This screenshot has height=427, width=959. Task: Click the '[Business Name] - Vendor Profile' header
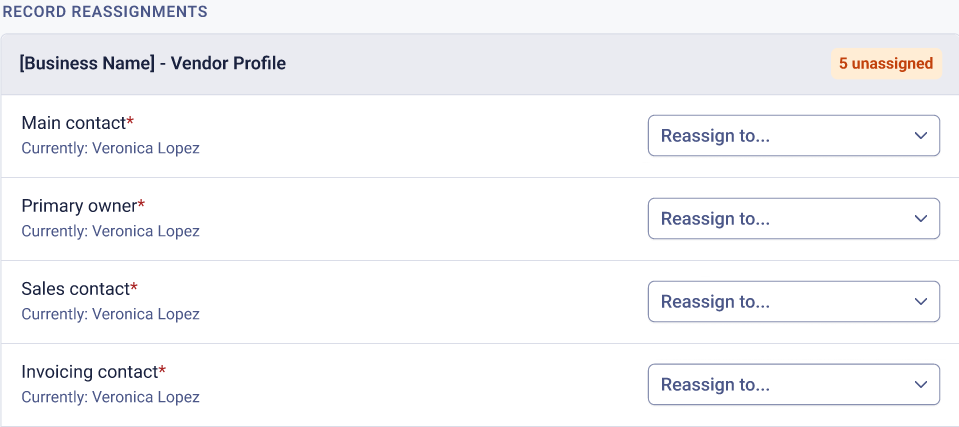click(x=153, y=63)
